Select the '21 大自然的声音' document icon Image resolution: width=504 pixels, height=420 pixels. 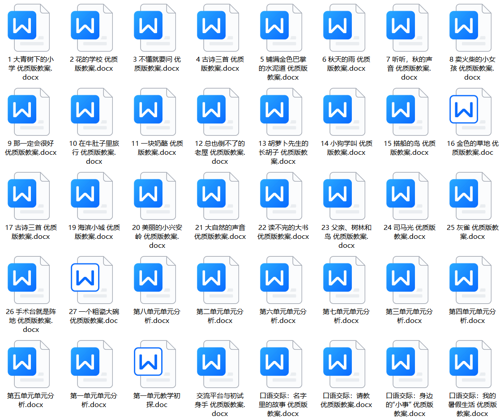(x=218, y=196)
